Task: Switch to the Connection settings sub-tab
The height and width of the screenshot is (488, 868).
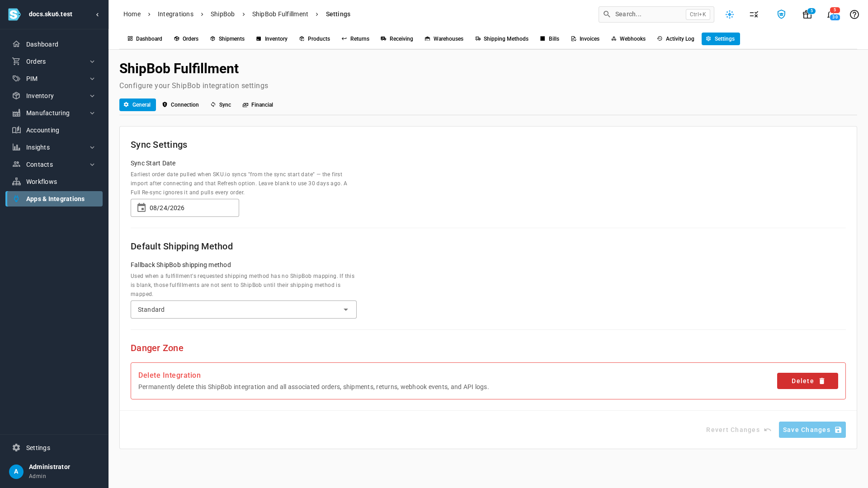Action: pyautogui.click(x=180, y=105)
